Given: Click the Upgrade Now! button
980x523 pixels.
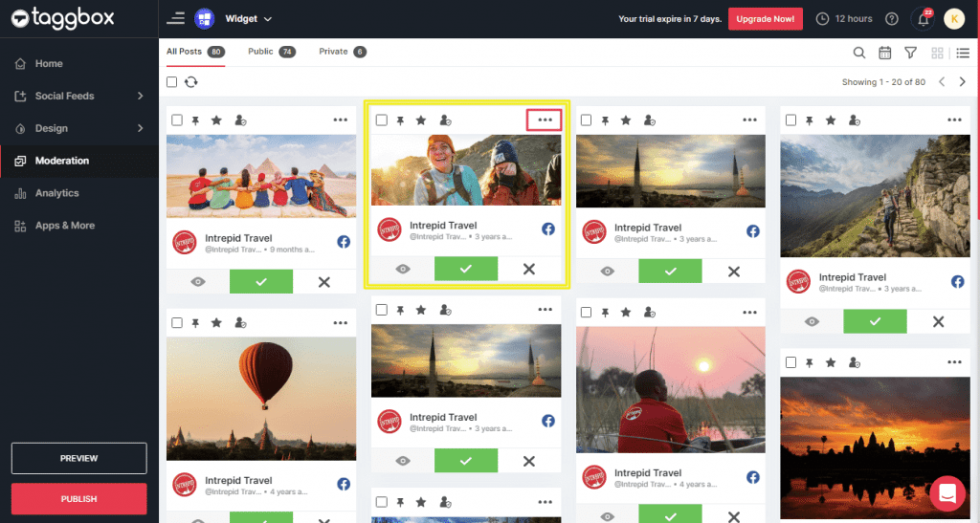Looking at the screenshot, I should 765,19.
